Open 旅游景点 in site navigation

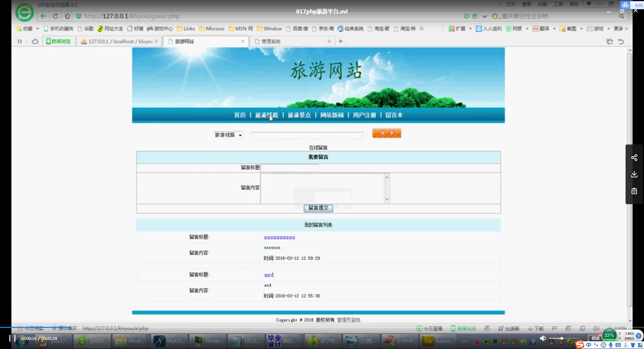click(299, 115)
